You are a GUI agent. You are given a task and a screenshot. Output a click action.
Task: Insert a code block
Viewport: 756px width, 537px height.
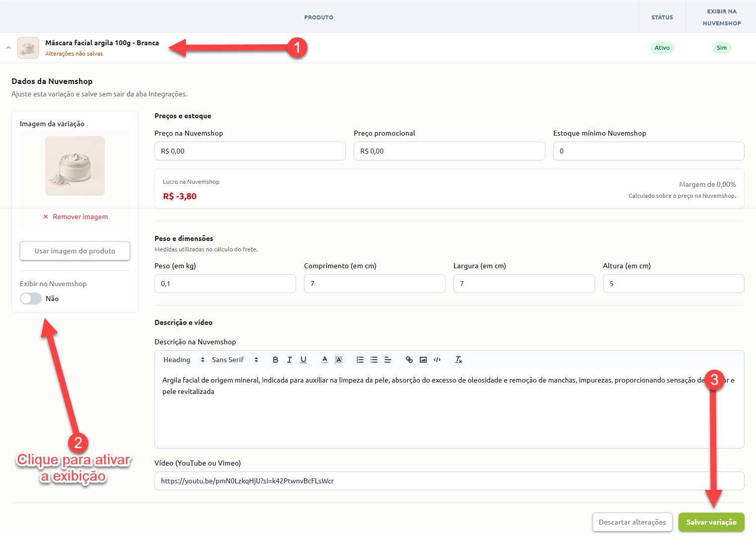[x=437, y=360]
